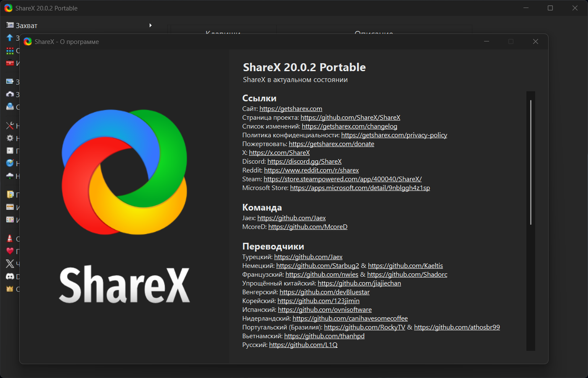The image size is (588, 378).
Task: Open the github.com/123jimin link
Action: 319,301
